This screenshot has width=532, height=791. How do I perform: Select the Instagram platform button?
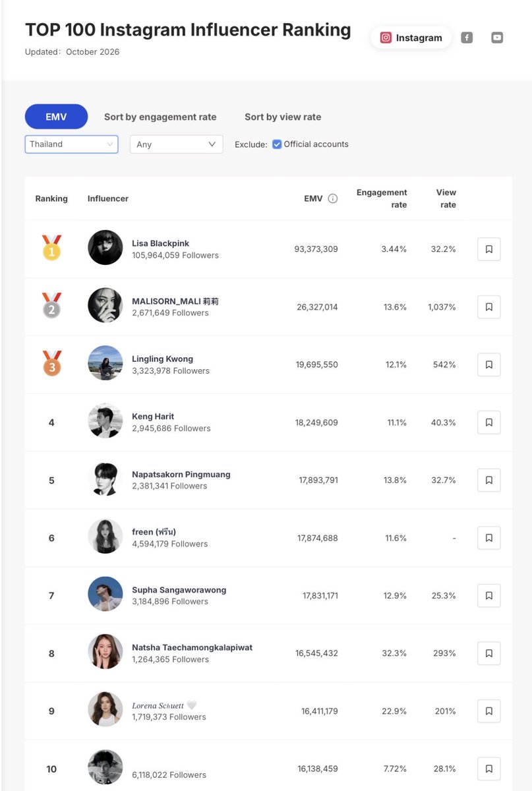[411, 38]
